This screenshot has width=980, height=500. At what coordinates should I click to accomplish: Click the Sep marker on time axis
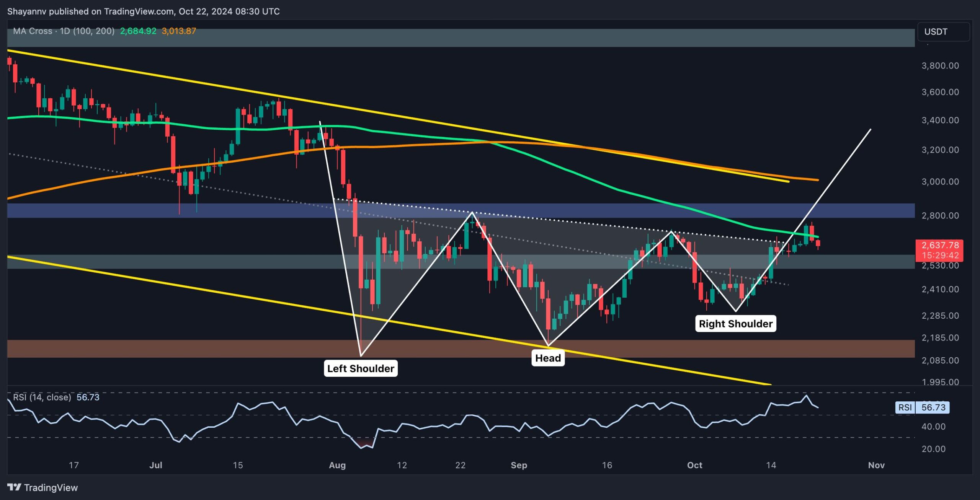pyautogui.click(x=519, y=465)
